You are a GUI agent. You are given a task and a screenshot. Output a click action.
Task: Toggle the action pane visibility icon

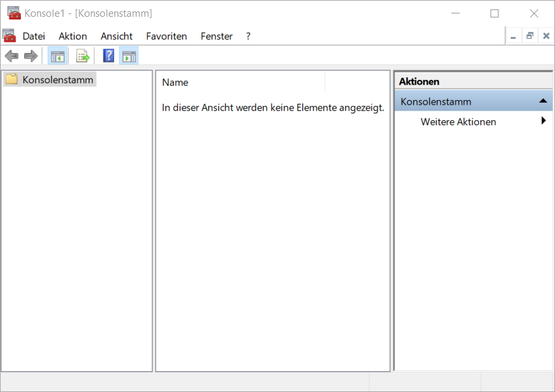tap(128, 56)
